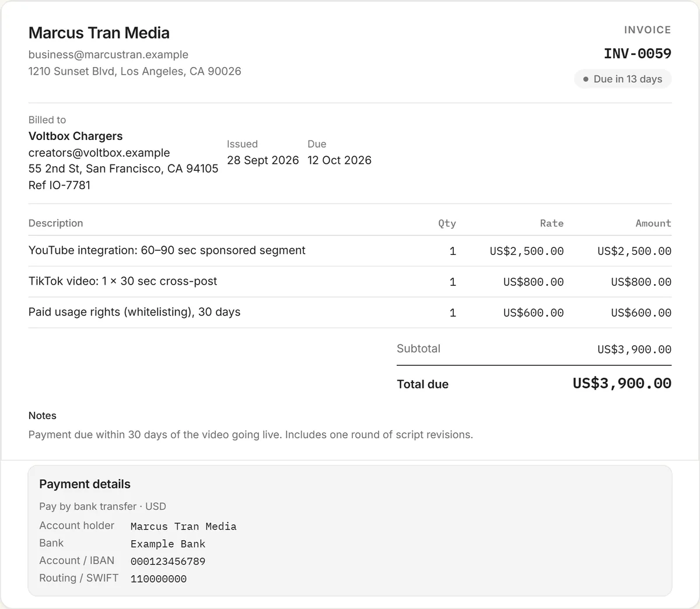Click the Rate column header
The image size is (700, 609).
point(552,223)
